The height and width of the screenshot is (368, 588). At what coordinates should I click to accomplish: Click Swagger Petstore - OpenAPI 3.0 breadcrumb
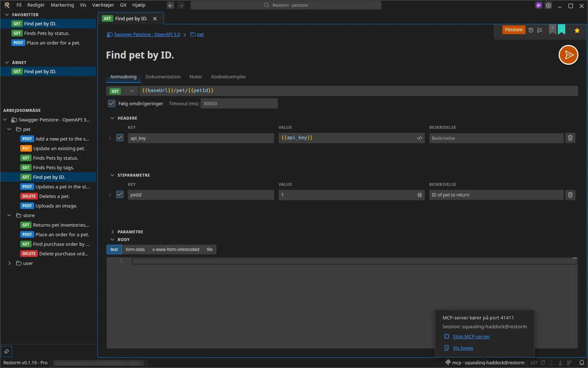click(147, 35)
